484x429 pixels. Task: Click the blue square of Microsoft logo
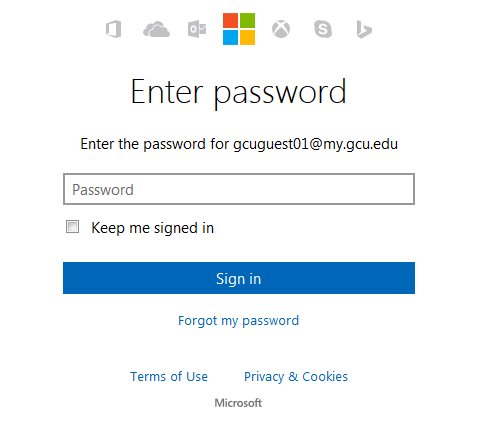pyautogui.click(x=230, y=37)
